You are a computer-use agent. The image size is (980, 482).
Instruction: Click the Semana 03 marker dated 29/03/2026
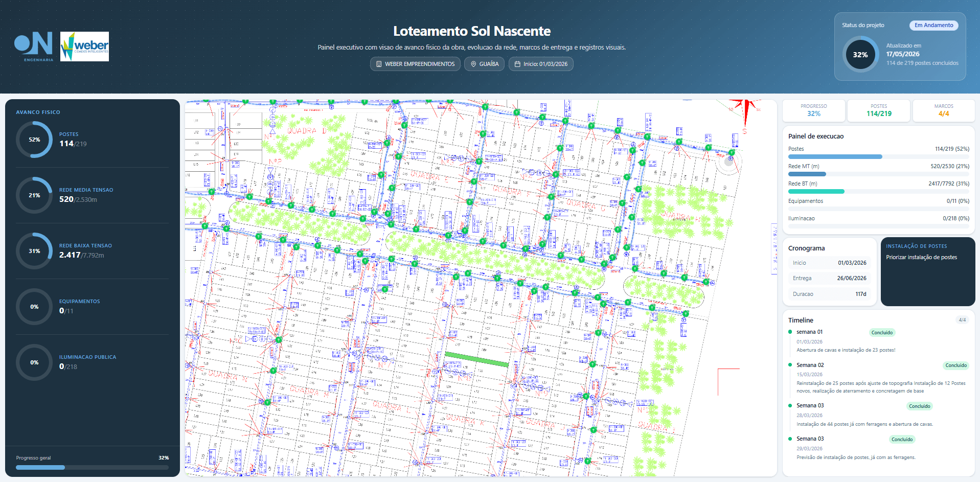[790, 439]
